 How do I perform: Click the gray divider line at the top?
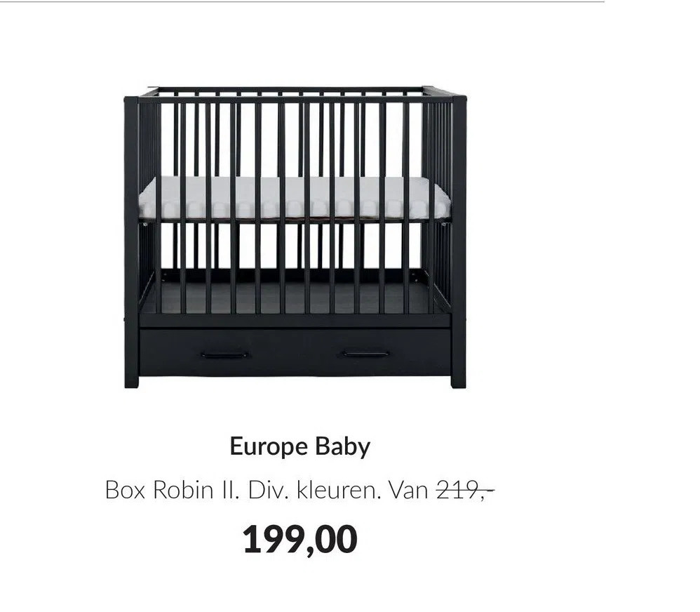coord(302,2)
